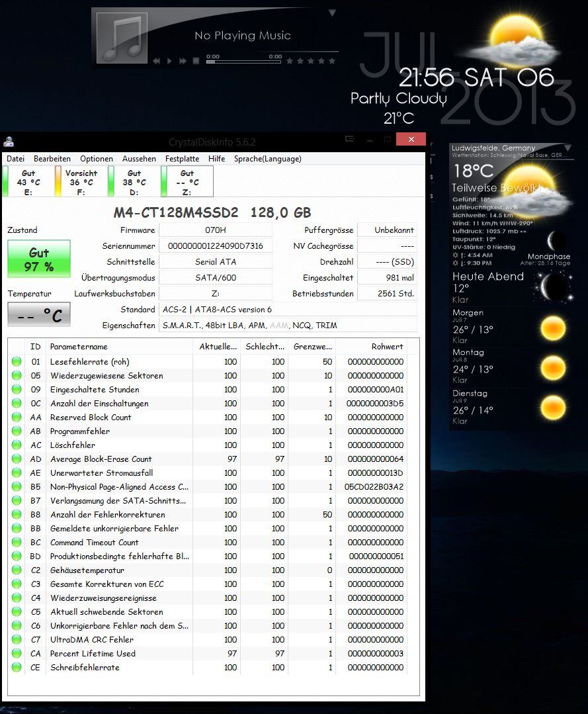This screenshot has width=588, height=714.
Task: Select the Anzahl der Einschaltungen row
Action: (x=208, y=404)
